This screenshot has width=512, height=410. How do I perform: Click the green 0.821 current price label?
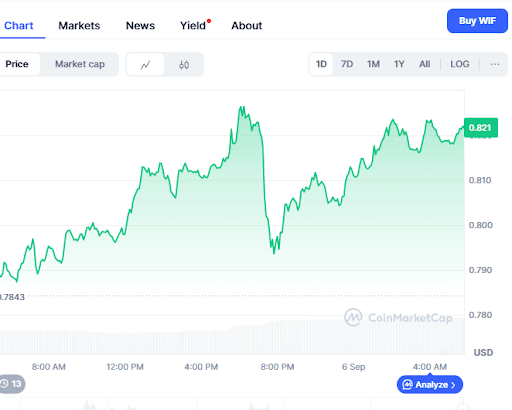pyautogui.click(x=481, y=128)
